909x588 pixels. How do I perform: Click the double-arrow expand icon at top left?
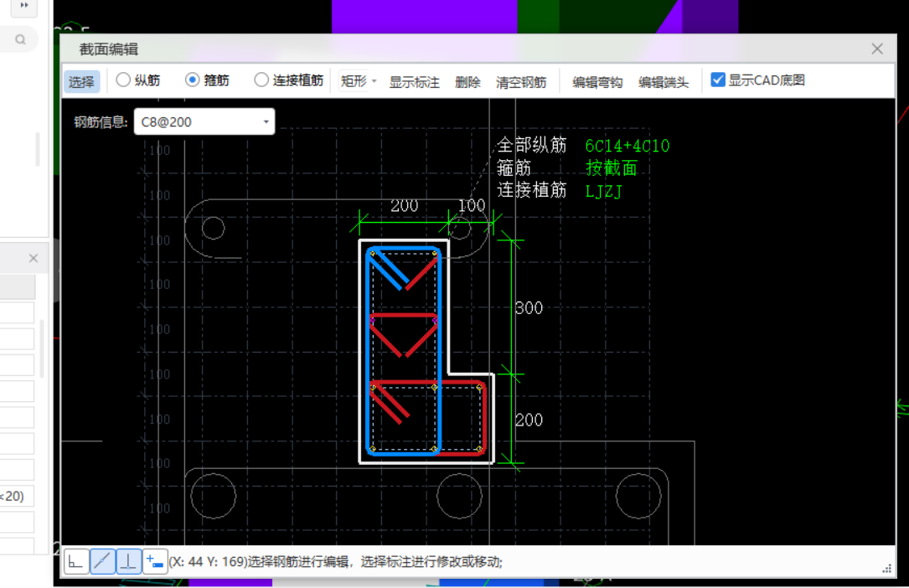click(x=24, y=5)
